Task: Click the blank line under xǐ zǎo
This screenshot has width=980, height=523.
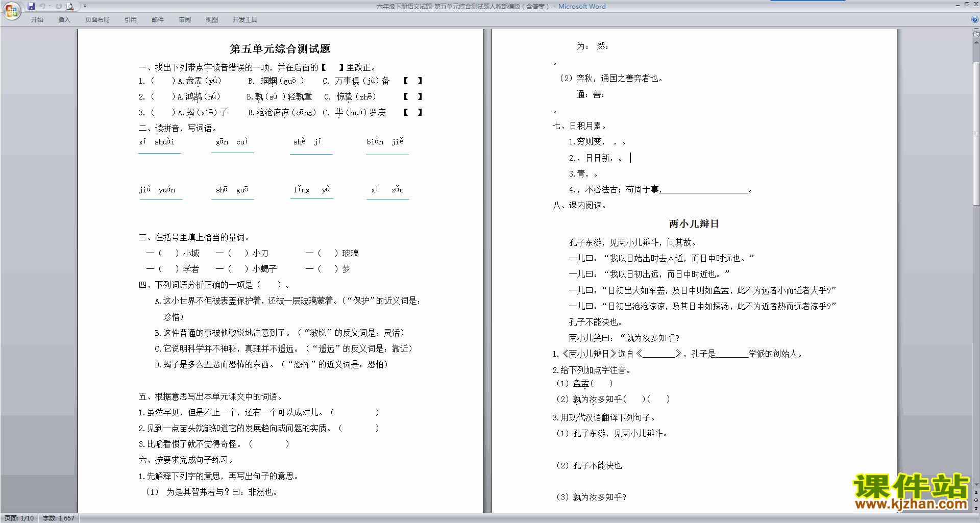Action: (387, 198)
